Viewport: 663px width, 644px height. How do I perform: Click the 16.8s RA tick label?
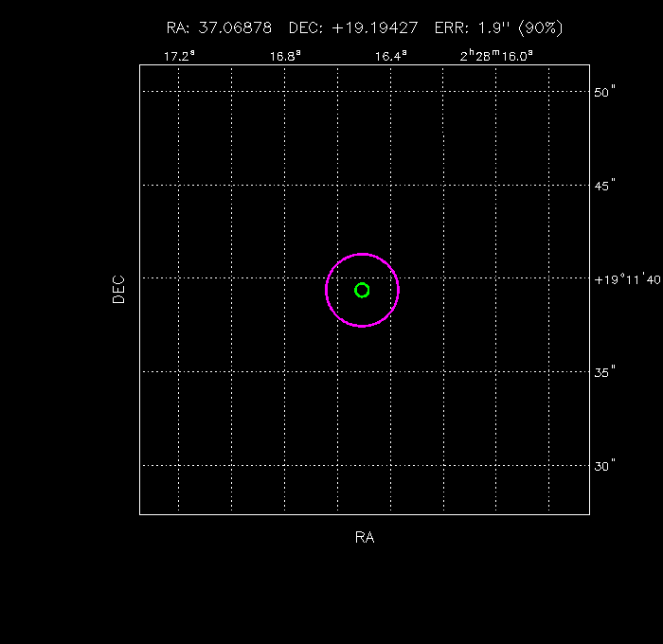[x=285, y=56]
